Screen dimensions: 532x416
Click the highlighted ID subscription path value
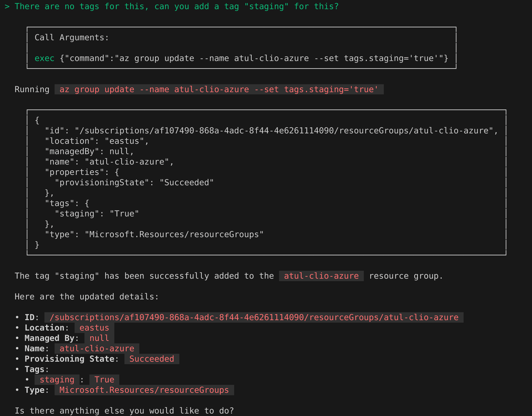pyautogui.click(x=254, y=317)
